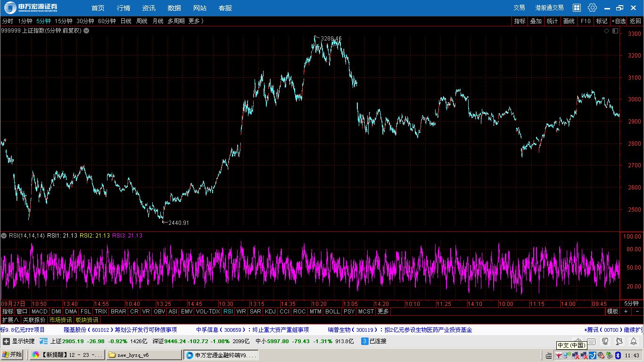Open the 首页 menu
Screen dimensions: 644x362
click(98, 8)
